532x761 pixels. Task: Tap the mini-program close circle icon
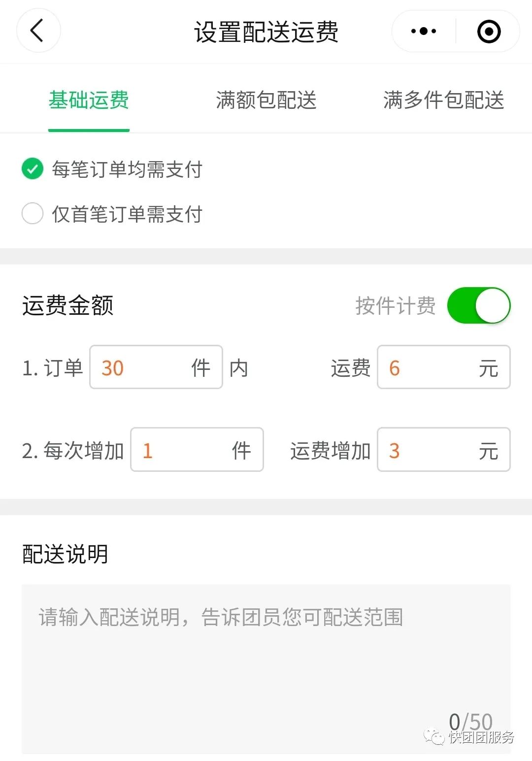click(x=489, y=32)
